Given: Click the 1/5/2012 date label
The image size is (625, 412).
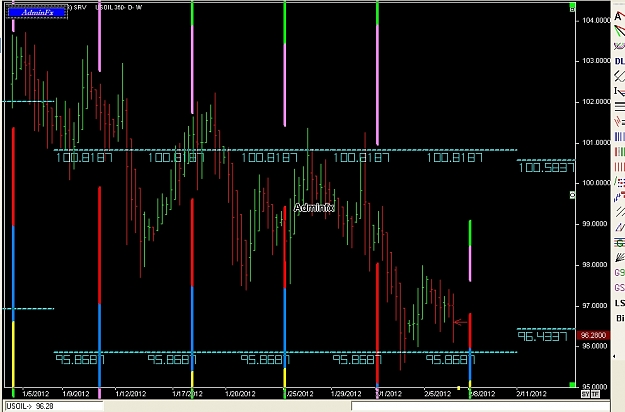Looking at the screenshot, I should click(35, 394).
